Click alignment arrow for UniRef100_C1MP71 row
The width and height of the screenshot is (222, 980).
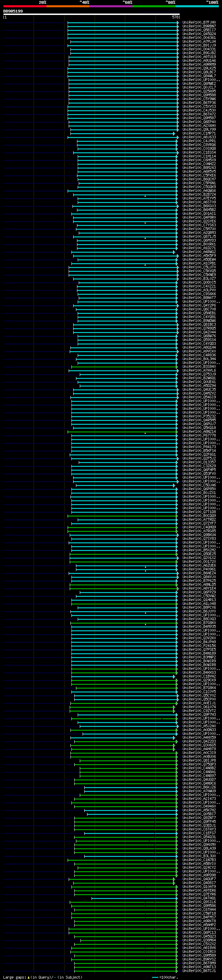(174, 133)
